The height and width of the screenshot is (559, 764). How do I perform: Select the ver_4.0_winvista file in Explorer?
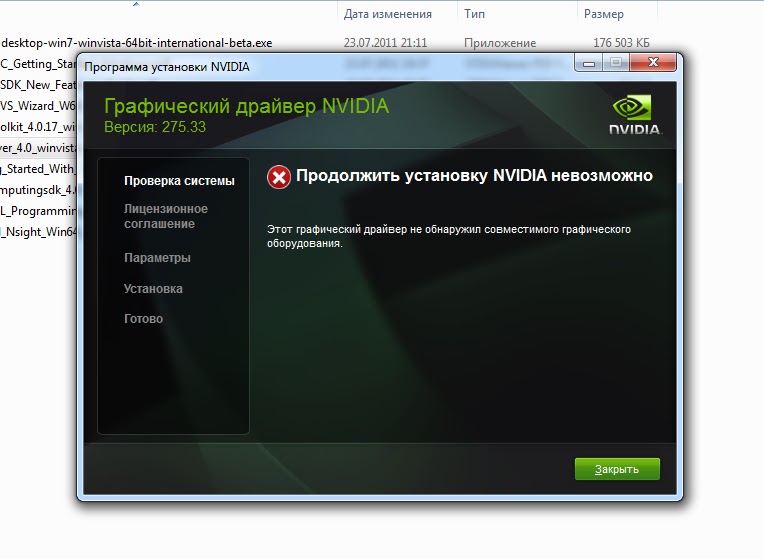[38, 148]
